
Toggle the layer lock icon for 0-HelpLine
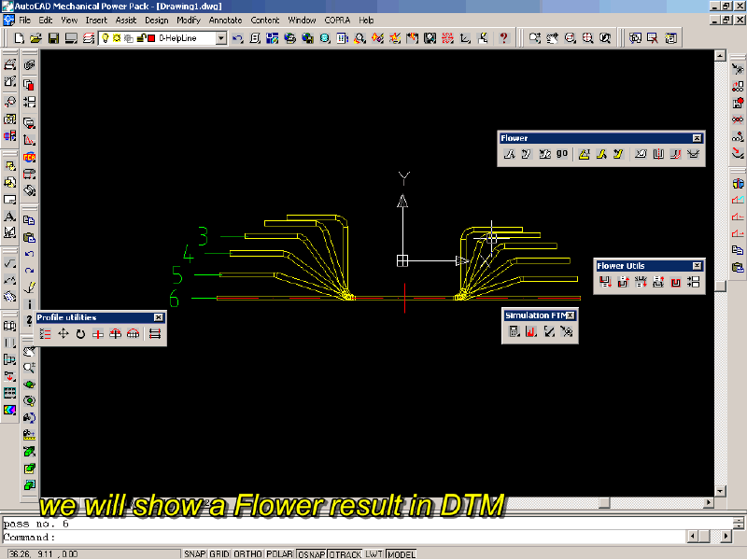click(x=141, y=38)
